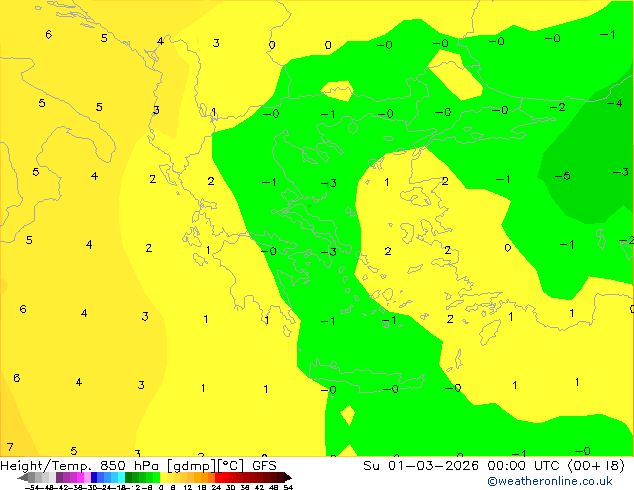Click the "7" temperature value on the map

[x=10, y=447]
